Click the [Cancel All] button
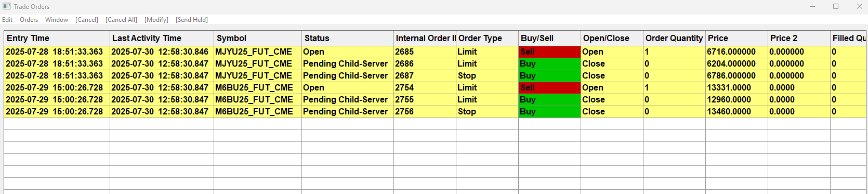The height and width of the screenshot is (194, 868). (121, 19)
